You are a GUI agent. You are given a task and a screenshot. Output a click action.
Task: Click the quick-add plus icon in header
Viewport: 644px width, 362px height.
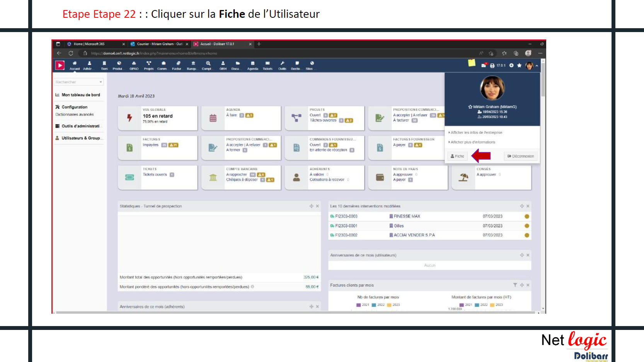(x=511, y=65)
